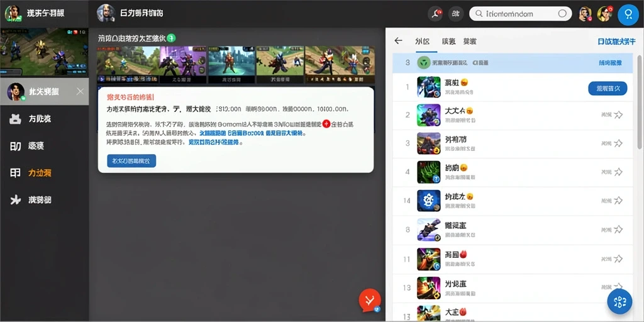644x322 pixels.
Task: Click the red floating chat button
Action: pos(370,300)
